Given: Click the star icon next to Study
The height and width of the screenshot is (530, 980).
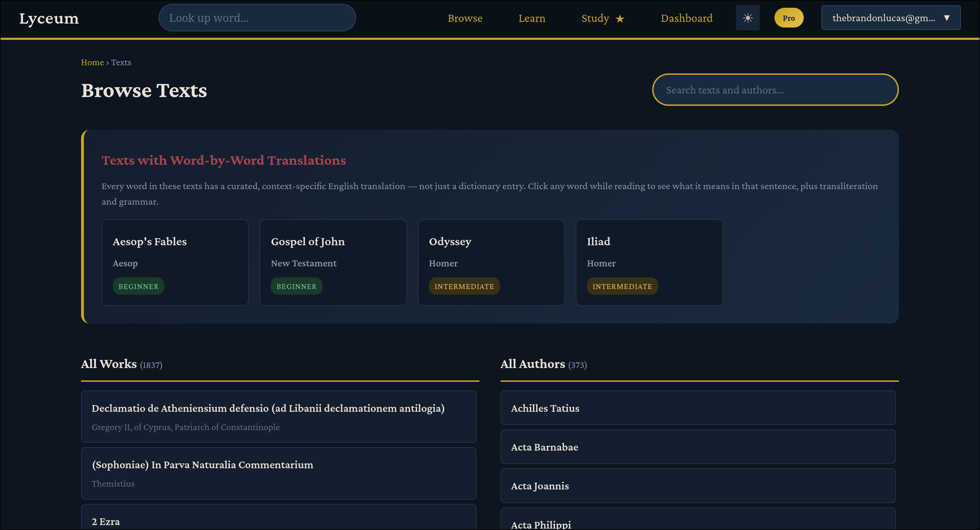Looking at the screenshot, I should pyautogui.click(x=620, y=19).
